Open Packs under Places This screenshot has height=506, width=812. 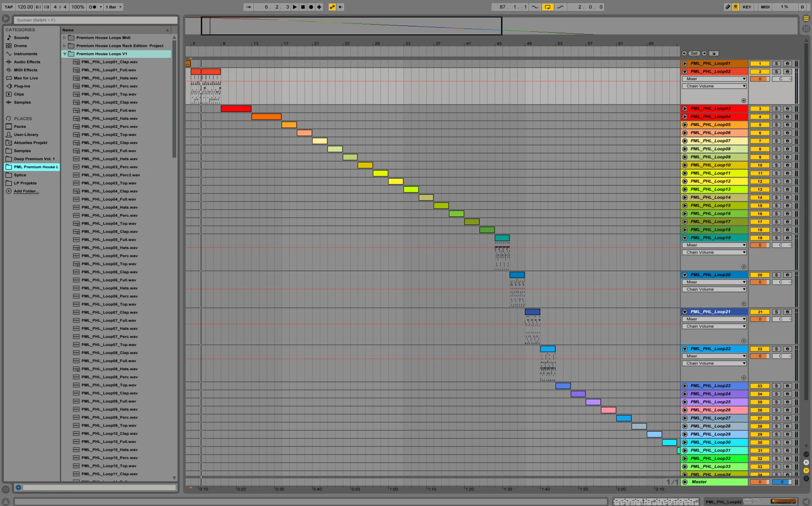pyautogui.click(x=20, y=127)
